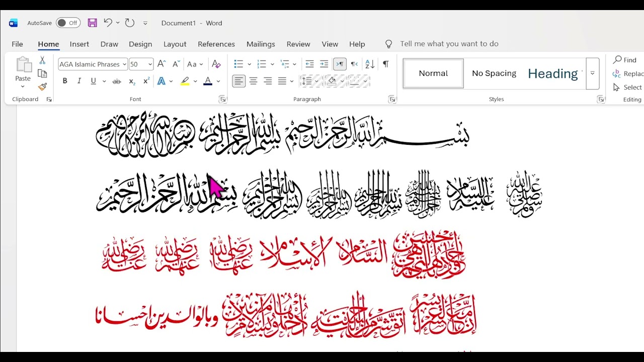644x362 pixels.
Task: Expand the numbering dropdown arrow
Action: (x=272, y=64)
